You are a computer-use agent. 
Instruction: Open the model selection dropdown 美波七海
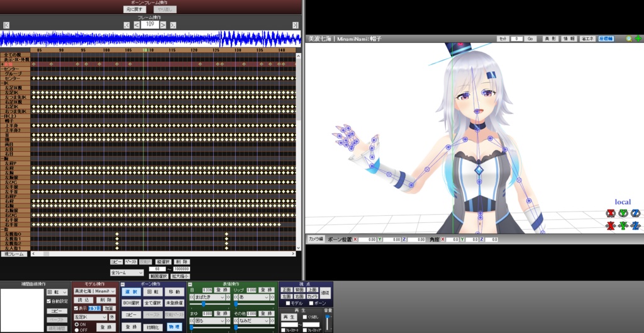click(95, 291)
